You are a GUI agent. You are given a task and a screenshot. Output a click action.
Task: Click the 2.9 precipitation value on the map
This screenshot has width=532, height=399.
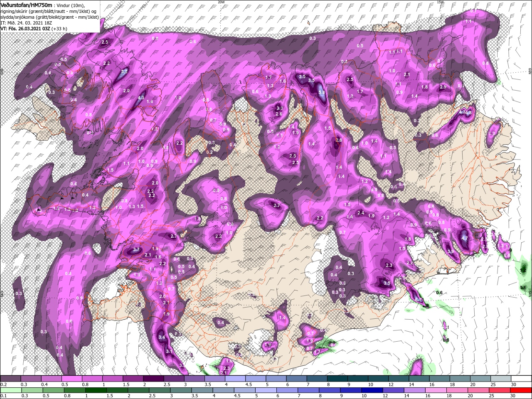pyautogui.click(x=443, y=87)
